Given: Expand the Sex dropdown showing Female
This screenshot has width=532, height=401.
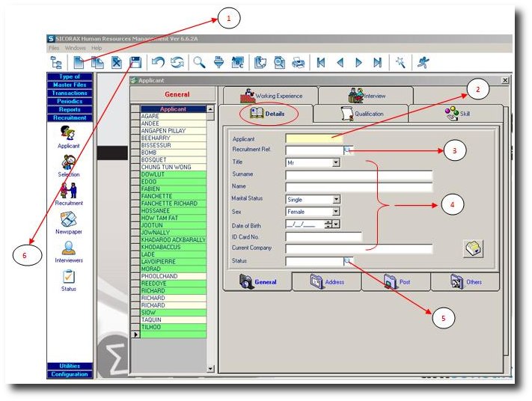Looking at the screenshot, I should (x=336, y=212).
